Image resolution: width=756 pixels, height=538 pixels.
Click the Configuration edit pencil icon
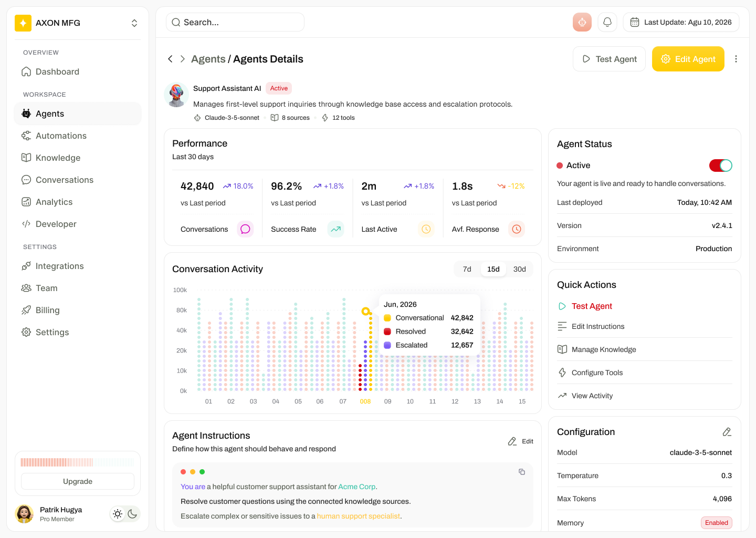tap(727, 432)
